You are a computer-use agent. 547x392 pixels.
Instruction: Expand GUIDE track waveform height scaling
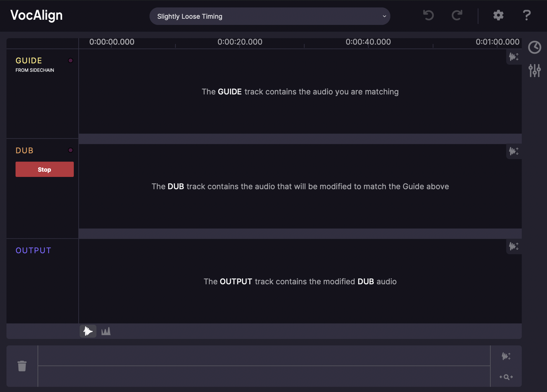pos(514,57)
